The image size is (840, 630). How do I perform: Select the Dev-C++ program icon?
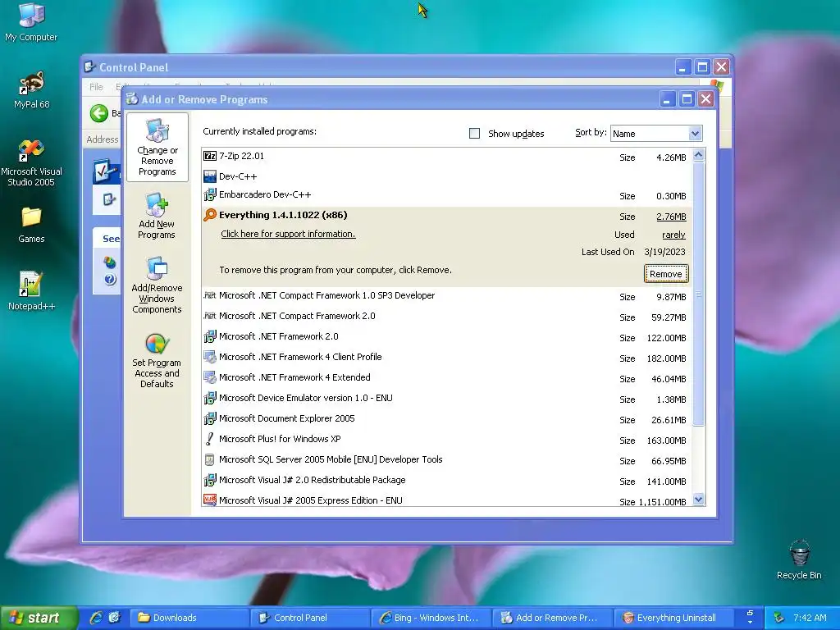click(210, 176)
